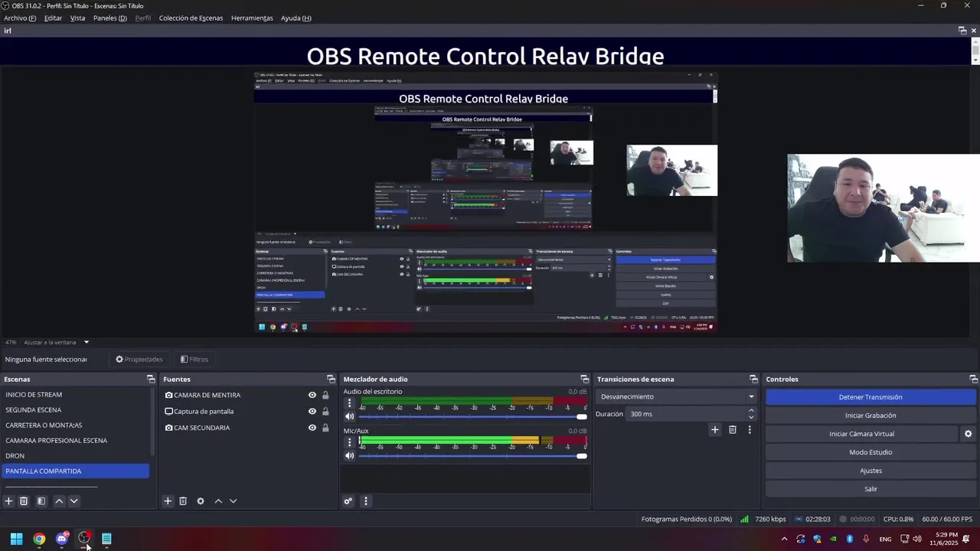The image size is (980, 551).
Task: Click the Salir button
Action: click(871, 489)
